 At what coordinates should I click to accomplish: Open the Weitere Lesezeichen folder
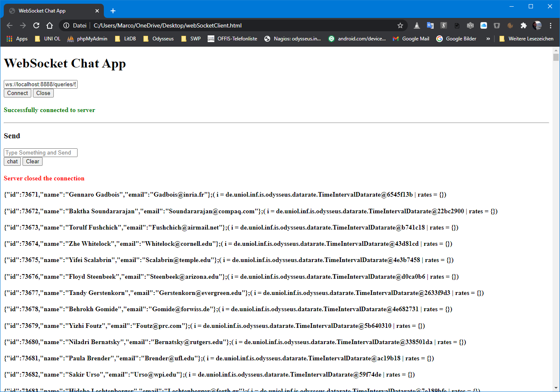pos(526,39)
